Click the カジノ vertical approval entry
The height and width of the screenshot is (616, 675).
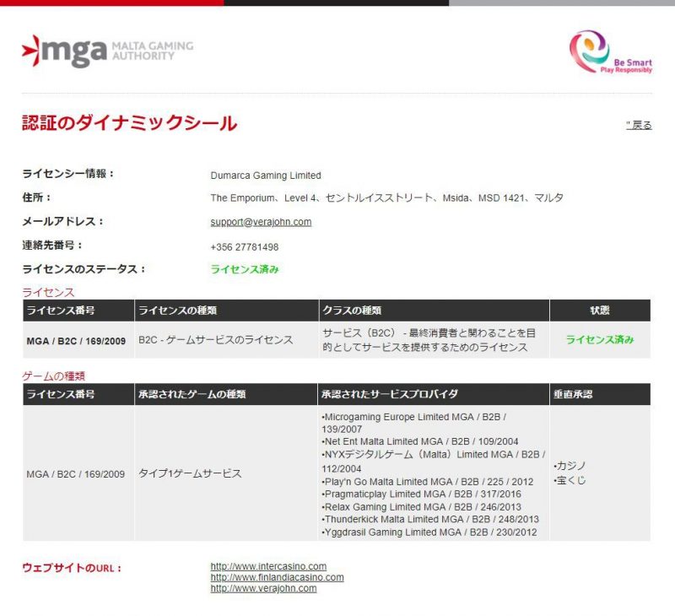[x=570, y=466]
